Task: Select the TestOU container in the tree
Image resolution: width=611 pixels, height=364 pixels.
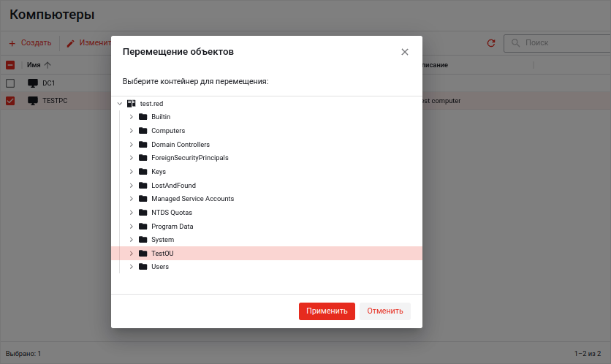Action: pyautogui.click(x=162, y=254)
